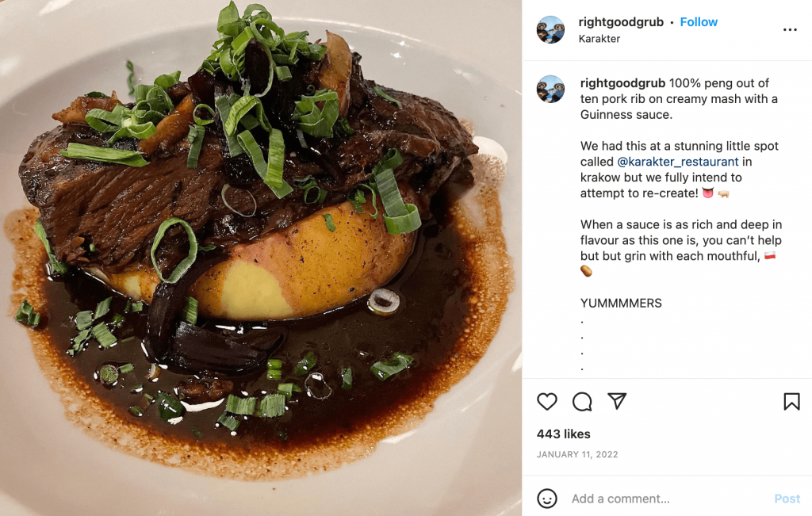Save post using the bookmark icon
This screenshot has width=812, height=516.
(791, 402)
